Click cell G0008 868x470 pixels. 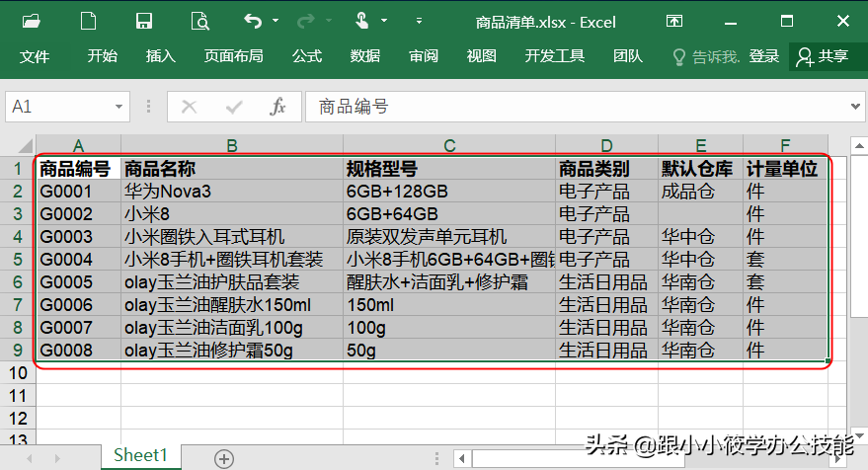79,350
